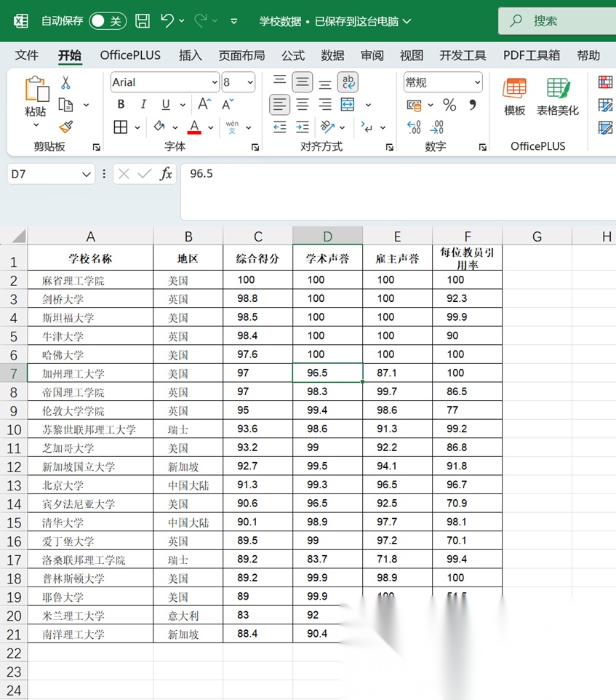616x700 pixels.
Task: Click the Merge and Center icon
Action: point(348,105)
